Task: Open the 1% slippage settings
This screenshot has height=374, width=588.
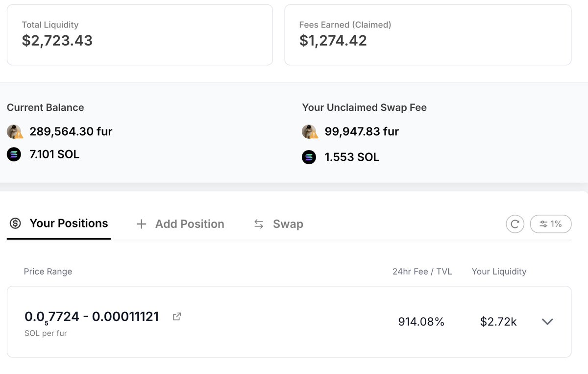Action: [551, 224]
